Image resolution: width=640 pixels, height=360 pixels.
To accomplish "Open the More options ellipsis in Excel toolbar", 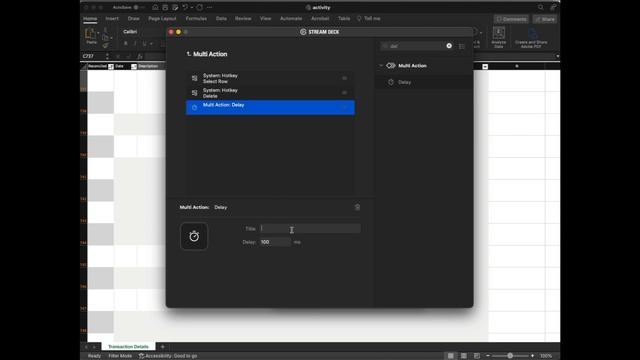I will pos(209,7).
